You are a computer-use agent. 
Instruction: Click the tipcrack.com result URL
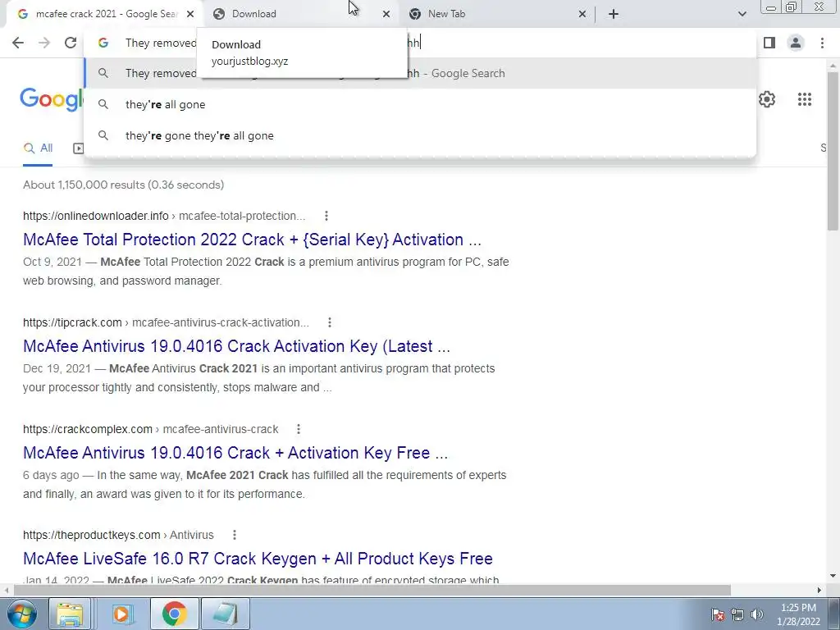pyautogui.click(x=166, y=322)
